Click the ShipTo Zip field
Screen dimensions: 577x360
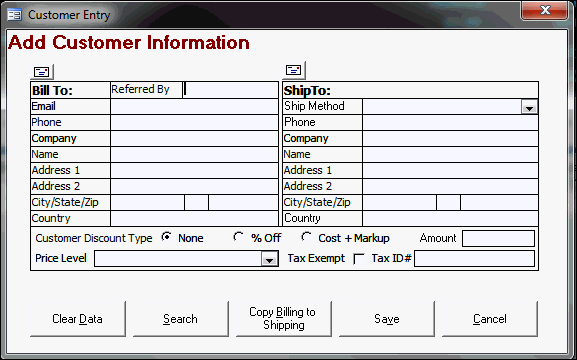point(499,203)
